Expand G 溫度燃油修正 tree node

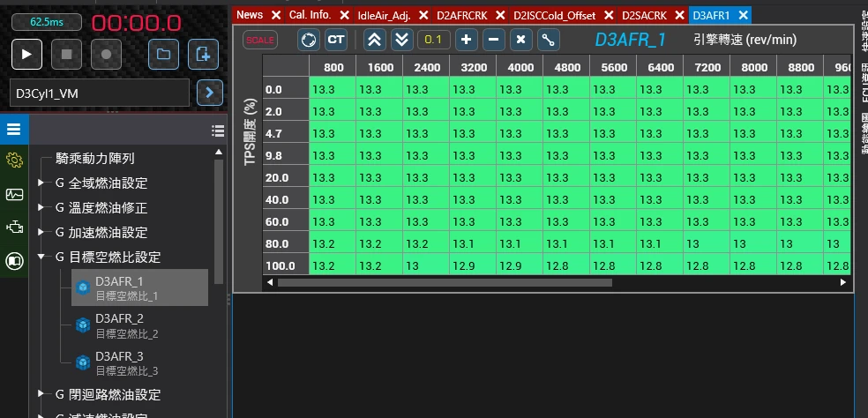(41, 207)
